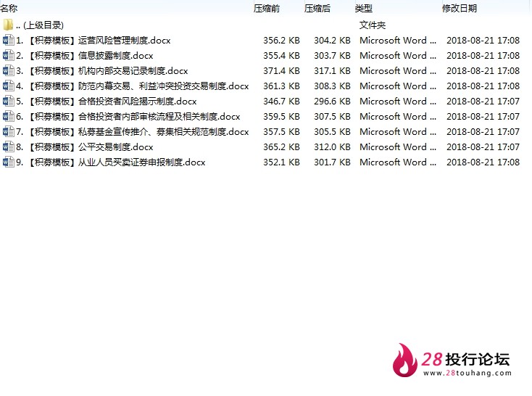Click compressed size 308.3 KB
532x396 pixels.
click(332, 86)
